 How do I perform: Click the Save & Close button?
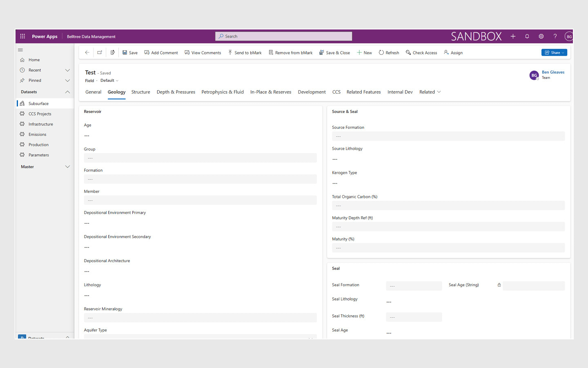[x=334, y=53]
